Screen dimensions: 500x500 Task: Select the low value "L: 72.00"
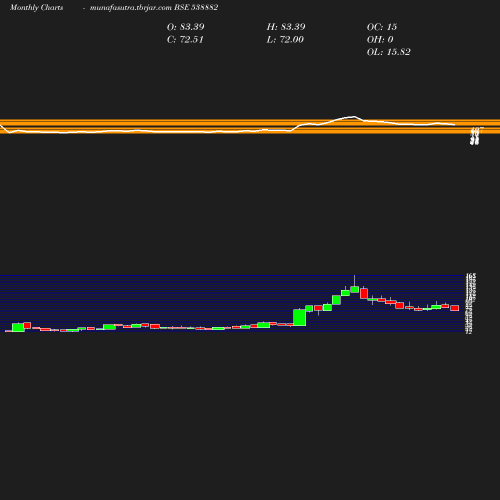pos(285,40)
